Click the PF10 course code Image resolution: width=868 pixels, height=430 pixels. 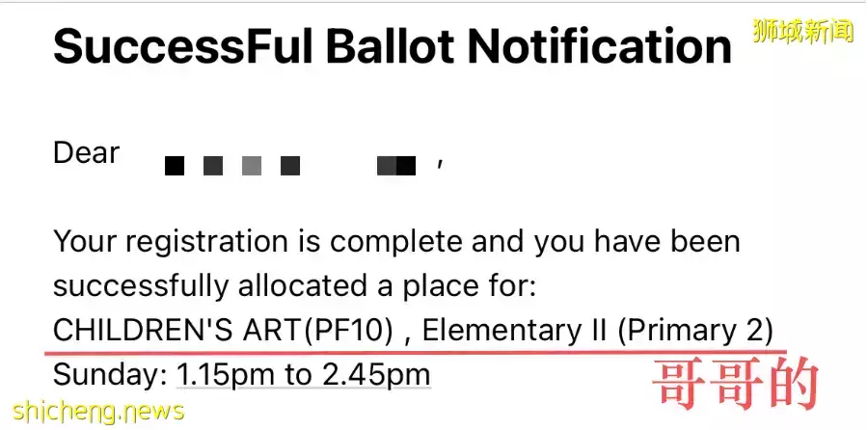click(x=346, y=331)
